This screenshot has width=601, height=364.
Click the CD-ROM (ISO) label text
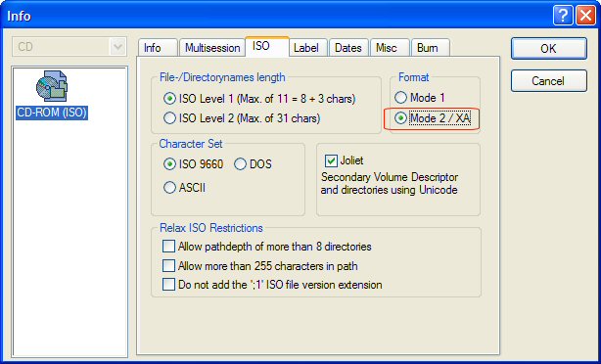[52, 113]
